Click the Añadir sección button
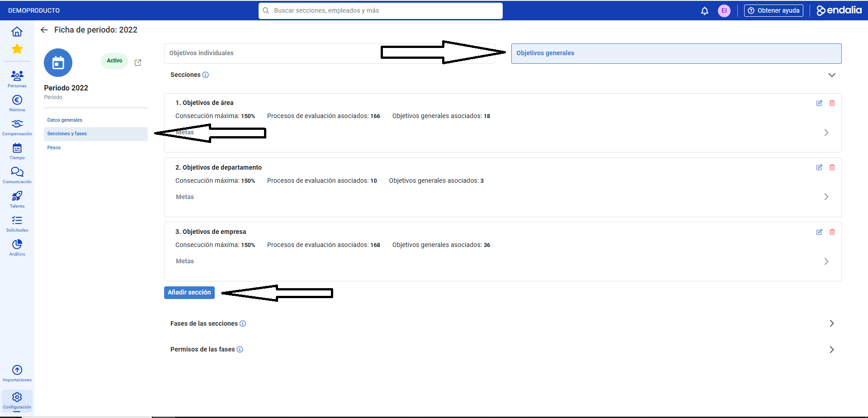Screen dimensions: 868x418 189,293
